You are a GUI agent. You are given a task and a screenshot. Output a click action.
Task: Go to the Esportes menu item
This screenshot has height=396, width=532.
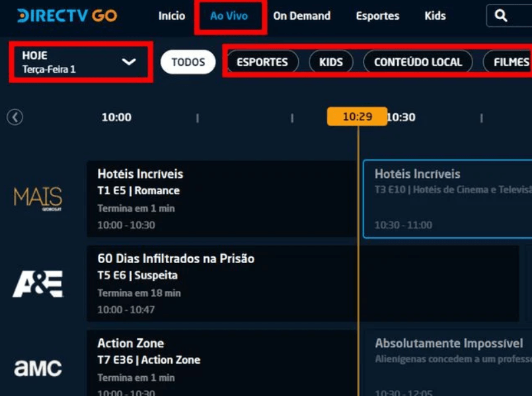click(x=377, y=16)
